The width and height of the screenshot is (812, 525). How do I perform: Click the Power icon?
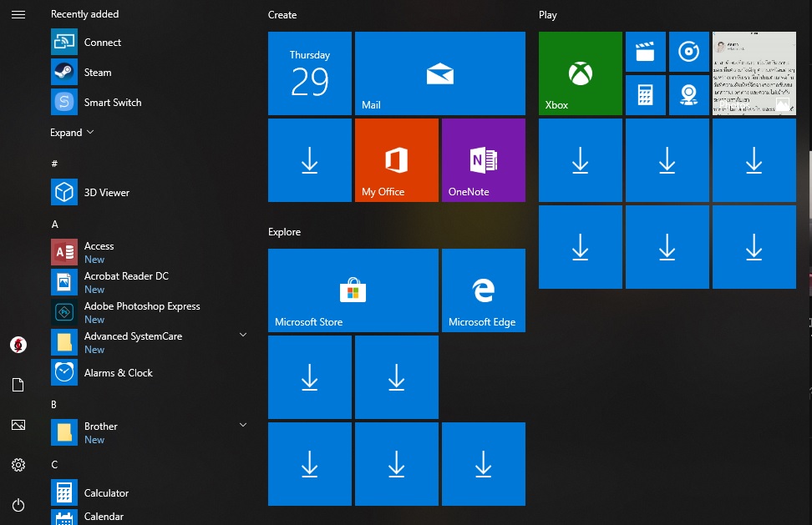click(18, 505)
